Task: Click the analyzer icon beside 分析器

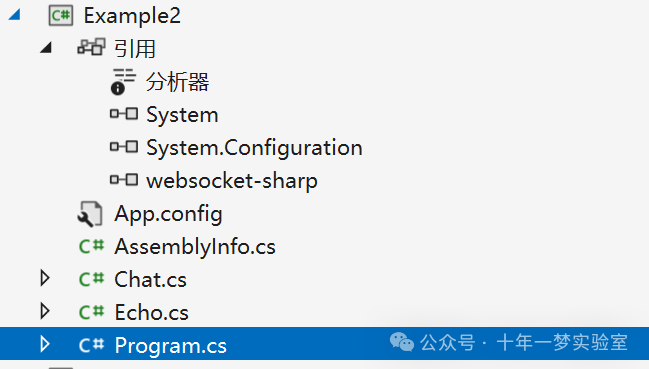Action: [123, 81]
